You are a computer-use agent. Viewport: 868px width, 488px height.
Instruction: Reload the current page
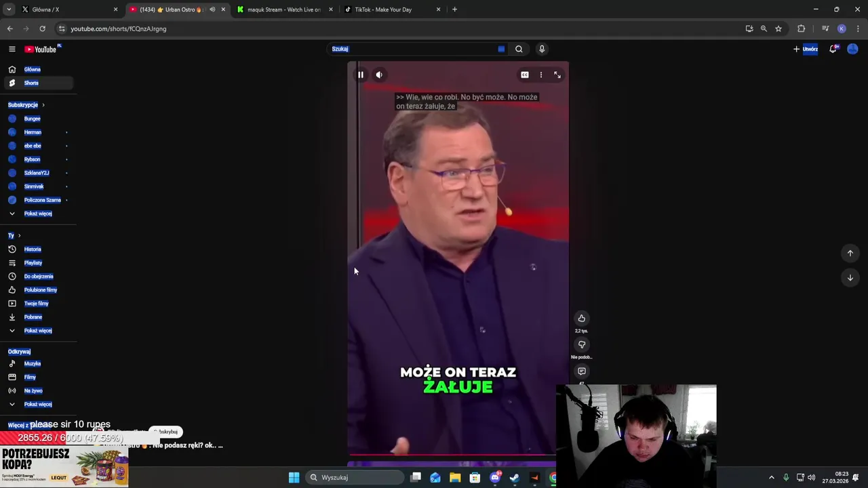click(42, 28)
